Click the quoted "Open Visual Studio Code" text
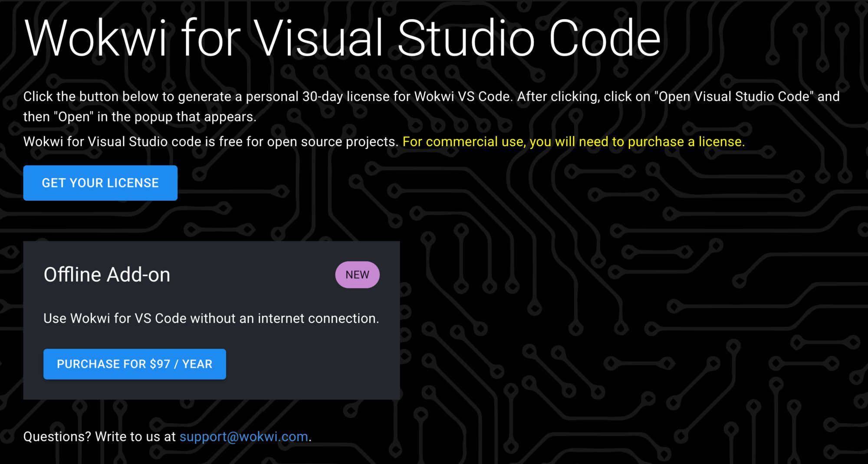868x464 pixels. [x=734, y=97]
